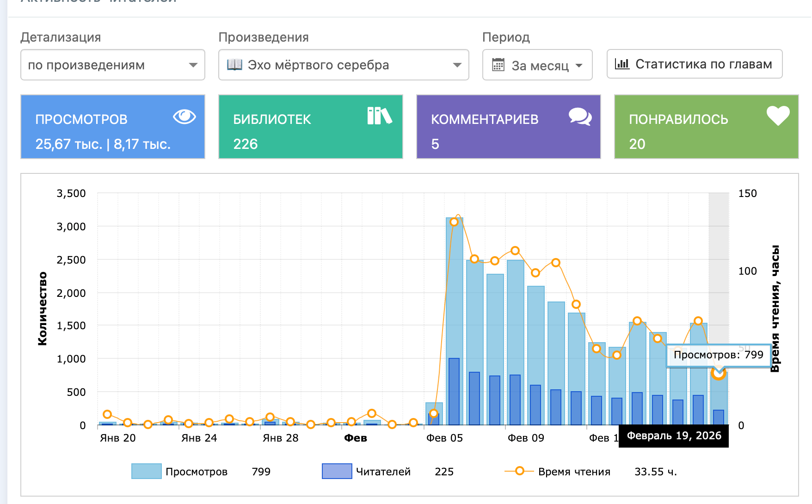Toggle Просмотров series in chart legend

pyautogui.click(x=196, y=472)
